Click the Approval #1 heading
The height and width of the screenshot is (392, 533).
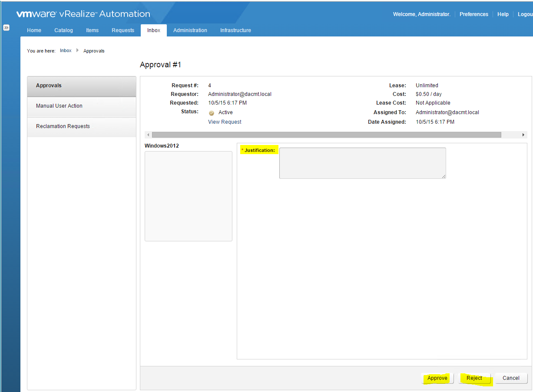pos(160,65)
